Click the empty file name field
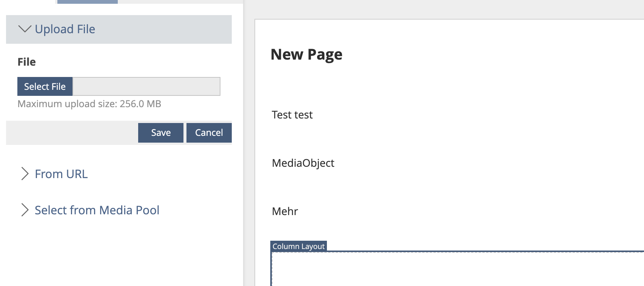Viewport: 644px width, 286px height. [x=146, y=86]
